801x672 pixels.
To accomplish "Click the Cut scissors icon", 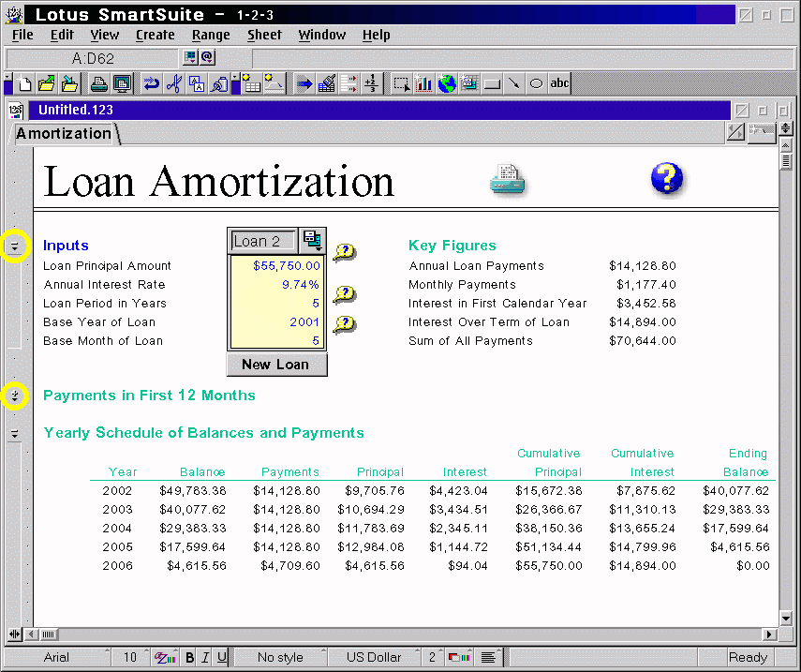I will pos(174,83).
